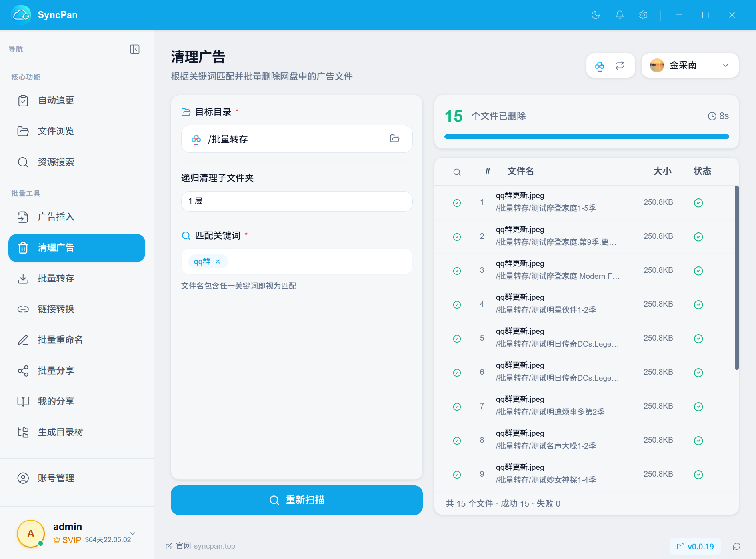Select path /批量转存/测试明迪烦事多第2季
The width and height of the screenshot is (756, 559).
550,412
